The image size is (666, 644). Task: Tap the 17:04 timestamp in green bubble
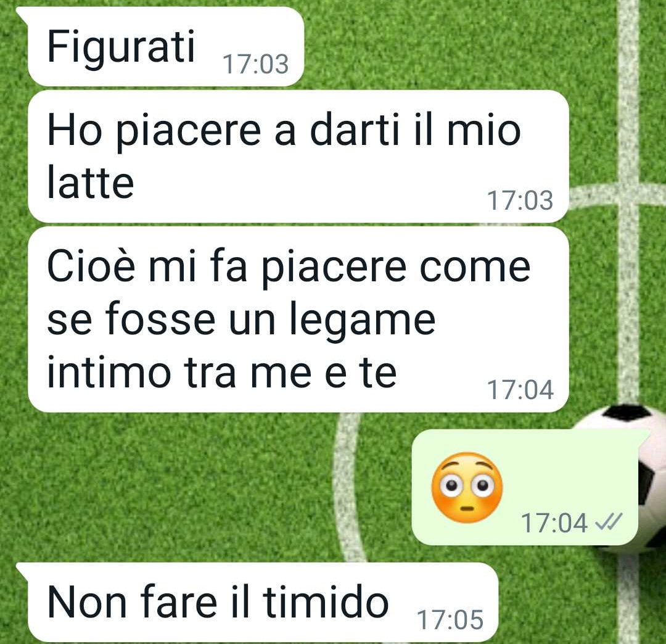pos(554,523)
